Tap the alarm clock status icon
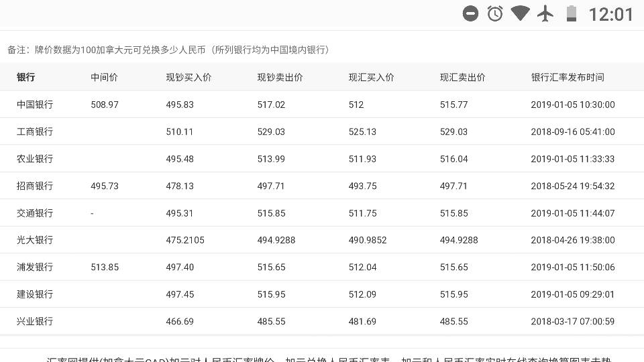 pos(495,13)
